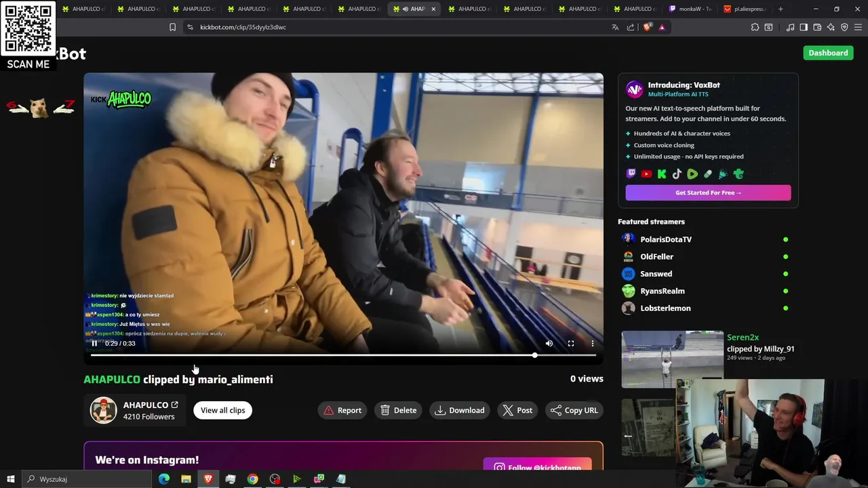868x488 pixels.
Task: Switch to the monkaW Twitch tab
Action: click(690, 9)
